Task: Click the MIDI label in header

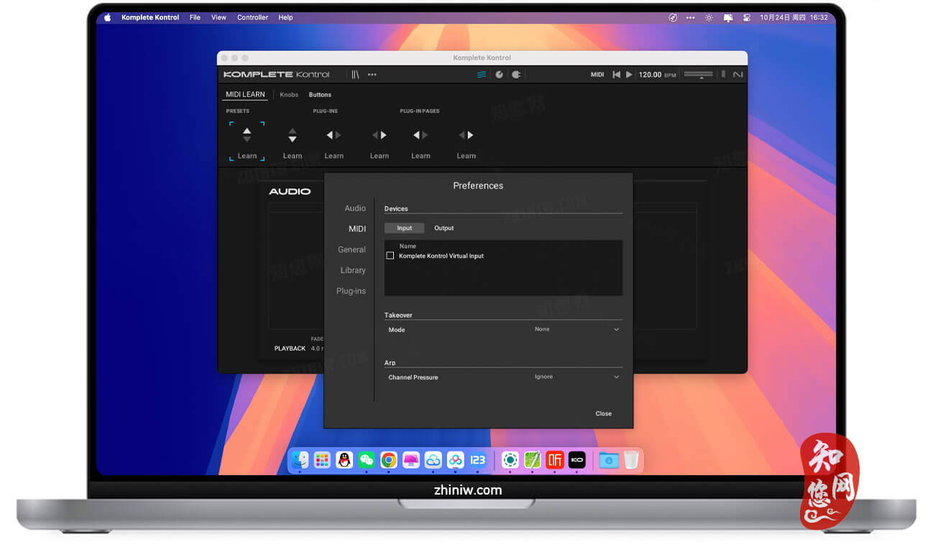Action: tap(597, 75)
